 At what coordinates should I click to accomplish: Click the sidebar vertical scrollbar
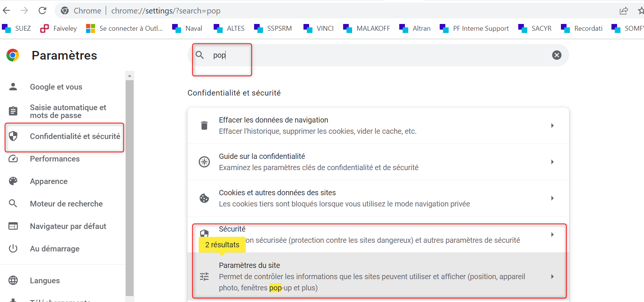[x=130, y=187]
